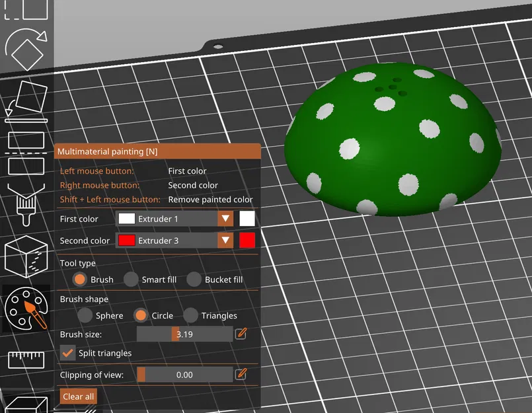Edit clipping of view value with pencil icon
The image size is (532, 413).
[x=241, y=374]
